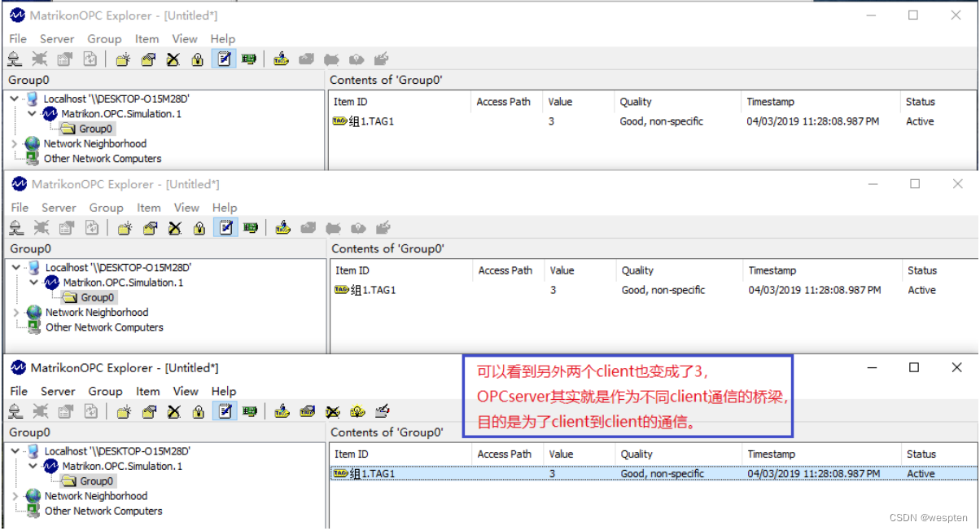Toggle the highlighted notepad icon in bottom window
980x531 pixels.
pos(224,411)
